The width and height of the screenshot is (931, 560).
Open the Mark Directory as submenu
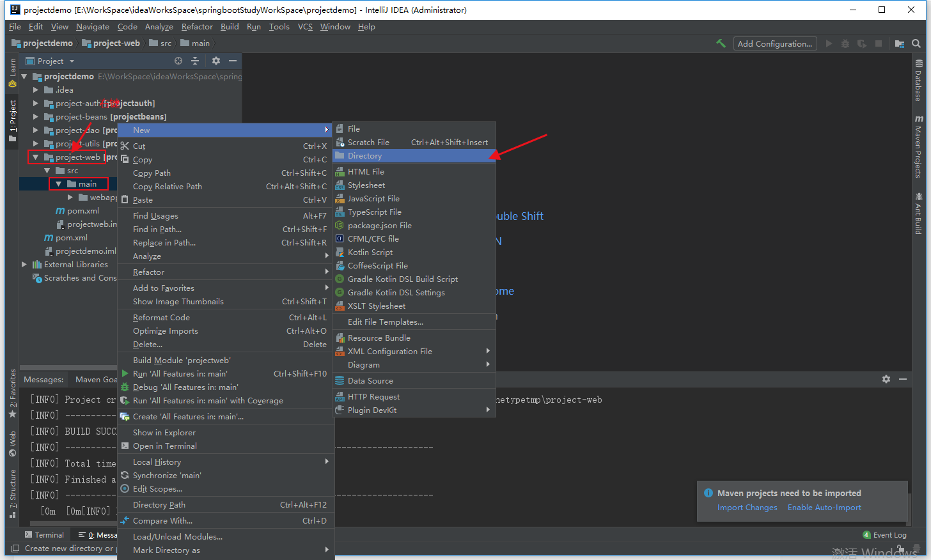(226, 550)
